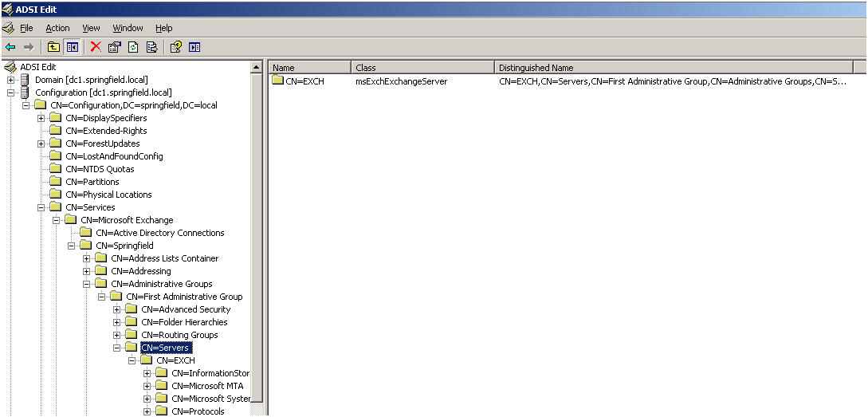Sort by the Distinguished Name column header
Viewport: 868px width, 417px height.
click(x=674, y=68)
